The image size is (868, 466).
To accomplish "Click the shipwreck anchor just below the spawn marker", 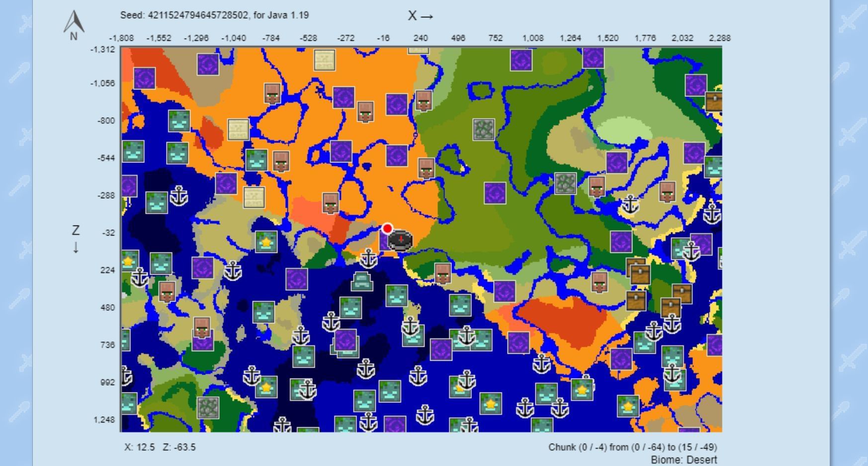I will 368,258.
